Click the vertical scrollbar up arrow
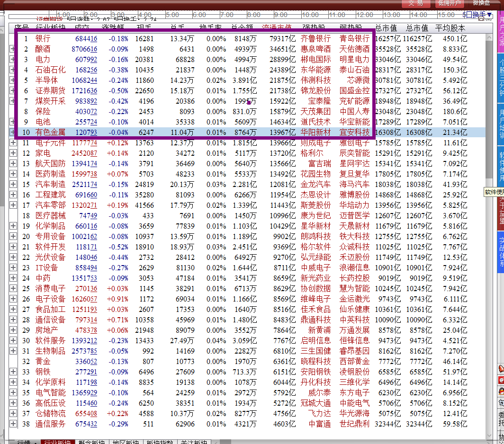Screen dimensions: 504x444 point(489,37)
